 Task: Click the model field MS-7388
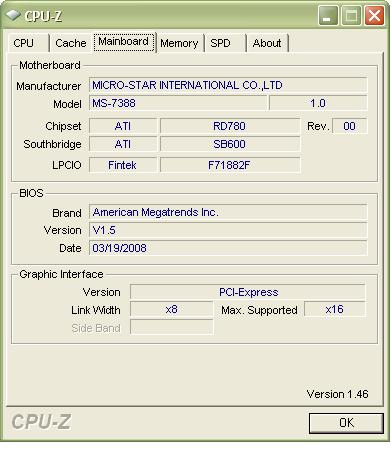tap(178, 103)
